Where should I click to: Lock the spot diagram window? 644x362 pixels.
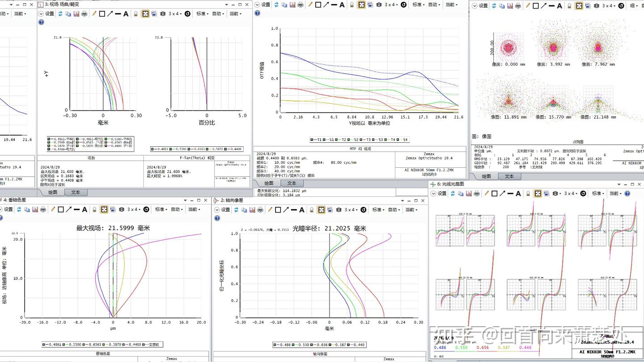pos(569,5)
